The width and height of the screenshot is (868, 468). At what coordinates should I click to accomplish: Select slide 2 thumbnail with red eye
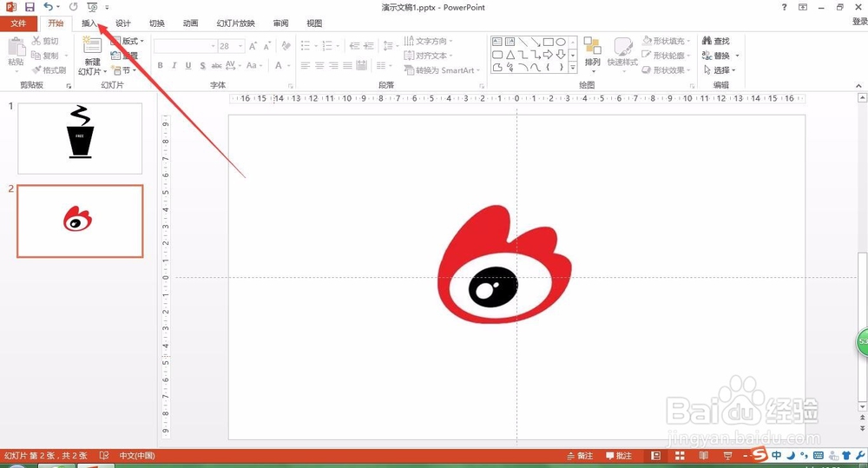click(x=80, y=221)
